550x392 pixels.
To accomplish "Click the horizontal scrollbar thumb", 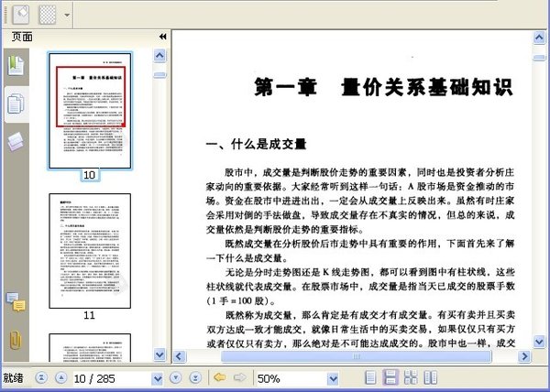I will (356, 356).
